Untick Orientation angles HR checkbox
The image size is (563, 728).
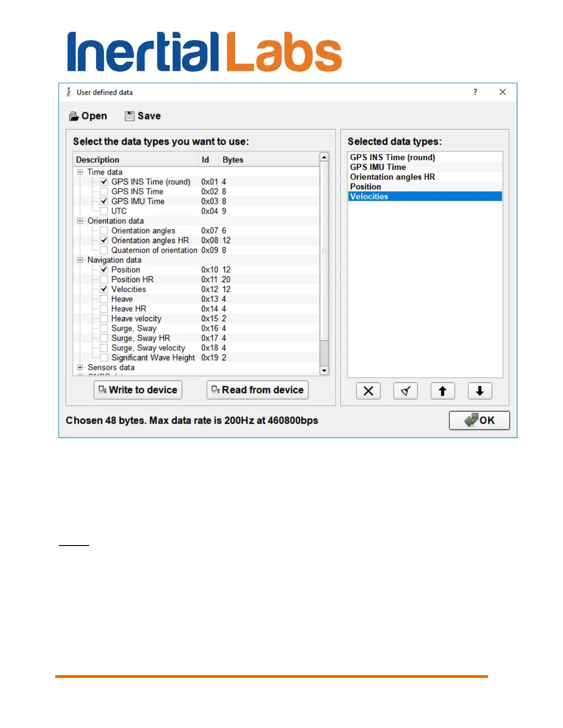[104, 240]
